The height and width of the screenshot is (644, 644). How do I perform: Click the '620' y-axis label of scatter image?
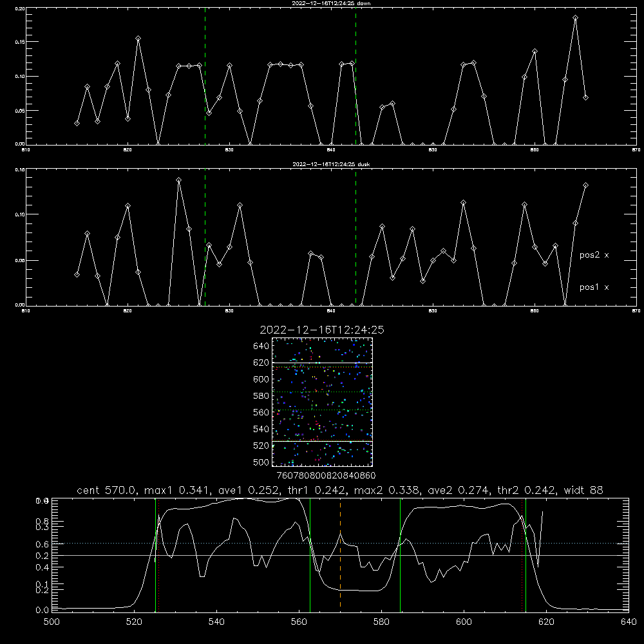pos(261,363)
